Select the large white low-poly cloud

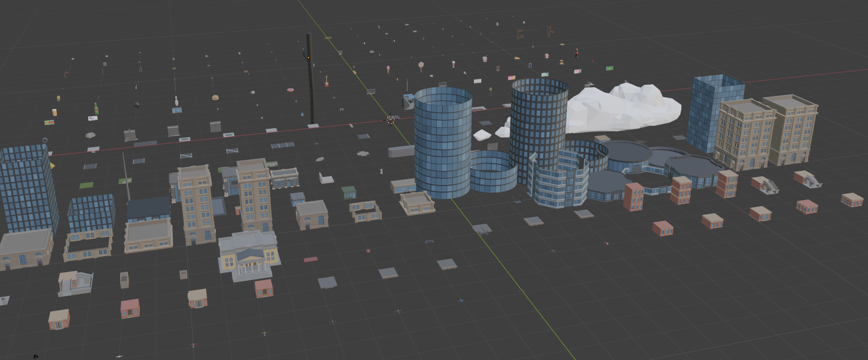[623, 107]
